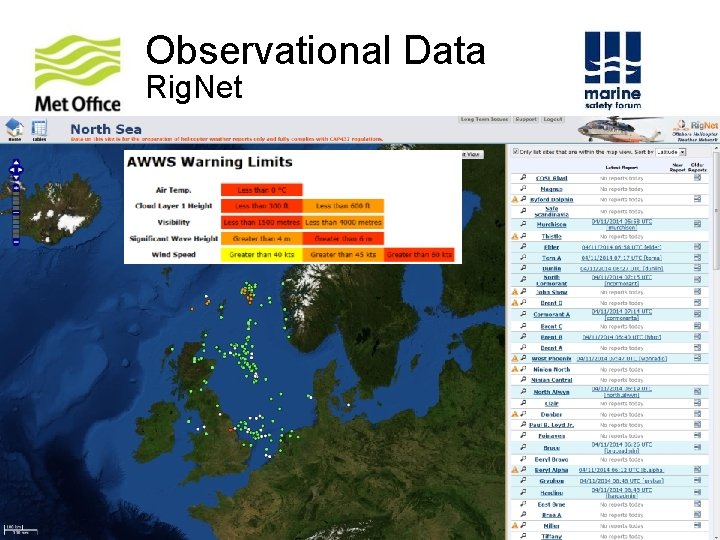Screen dimensions: 720x540
Task: Click the yellow 'Greater than 40 kts' swatch
Action: [x=262, y=254]
